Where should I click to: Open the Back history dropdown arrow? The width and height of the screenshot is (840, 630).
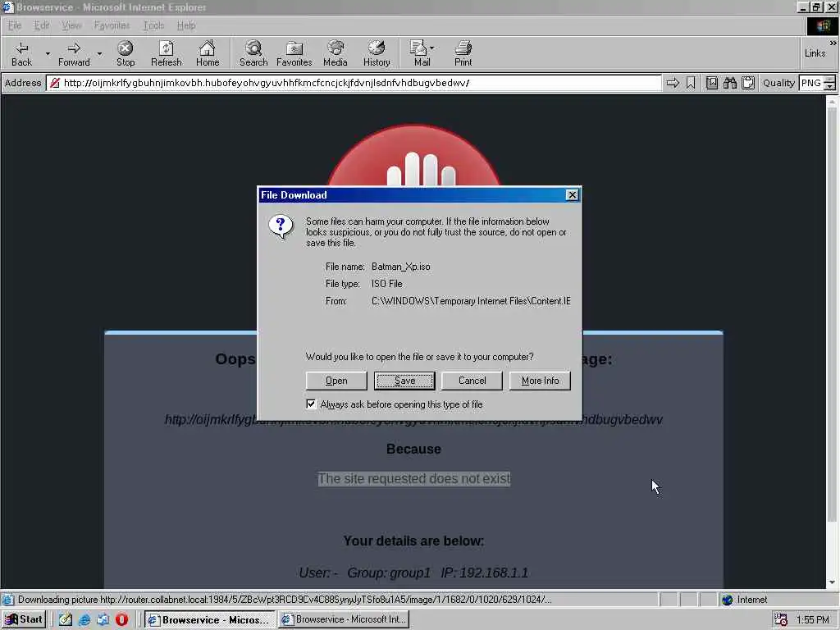pos(48,53)
